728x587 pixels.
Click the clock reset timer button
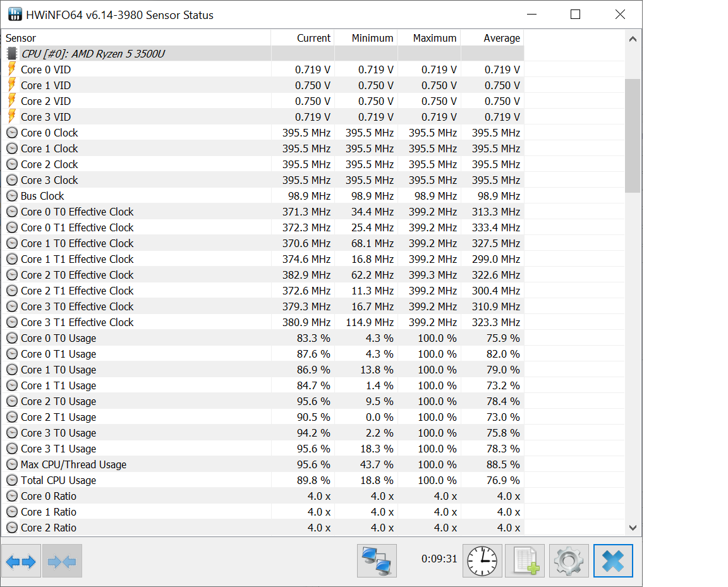pyautogui.click(x=482, y=561)
